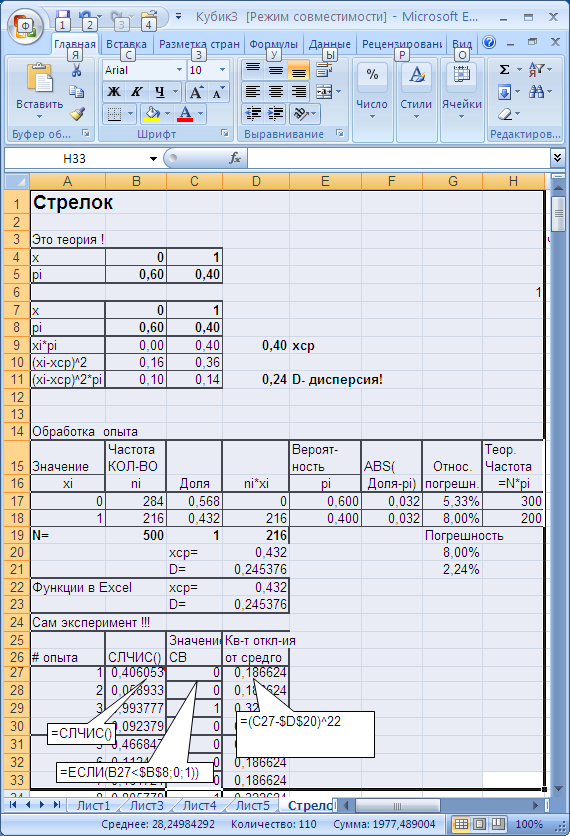Click the Select All corner button
The image size is (570, 836).
[x=17, y=182]
